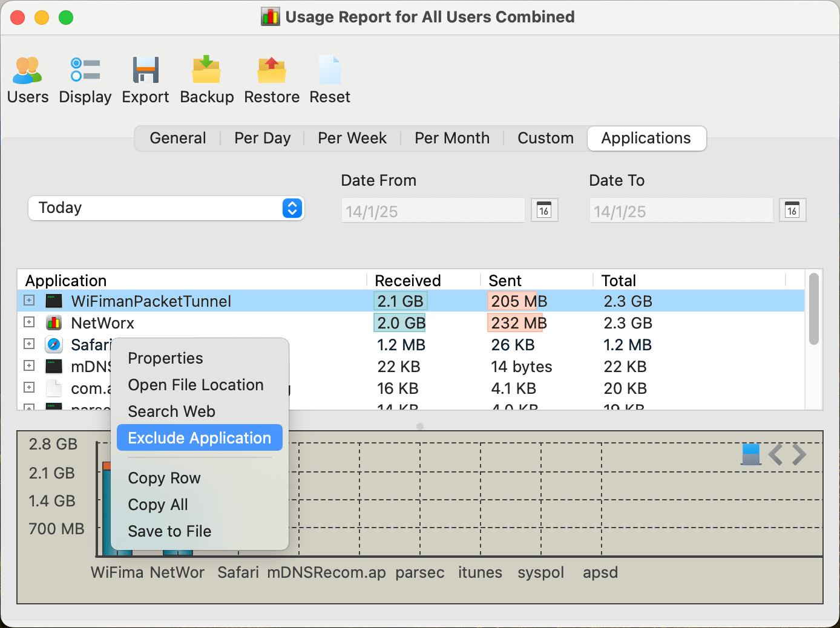The width and height of the screenshot is (840, 628).
Task: Select the Applications tab
Action: tap(646, 138)
